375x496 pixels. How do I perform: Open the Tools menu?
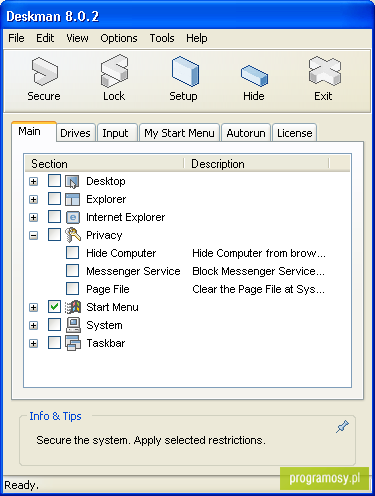[162, 38]
